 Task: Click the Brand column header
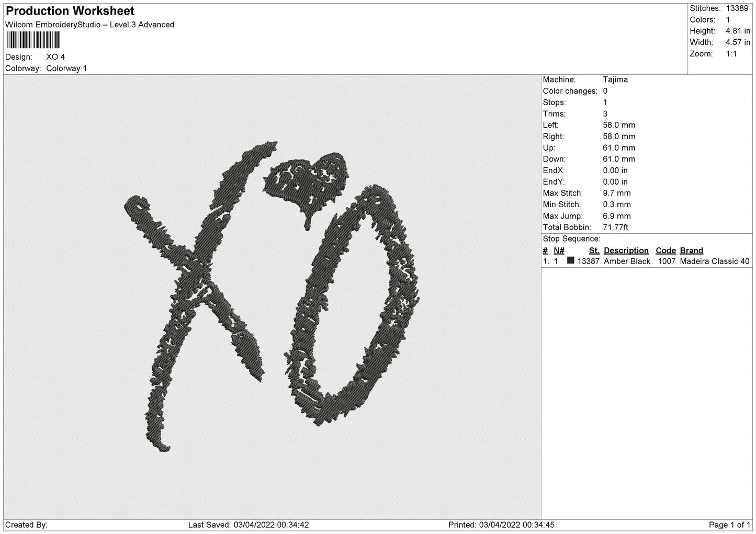(x=691, y=251)
